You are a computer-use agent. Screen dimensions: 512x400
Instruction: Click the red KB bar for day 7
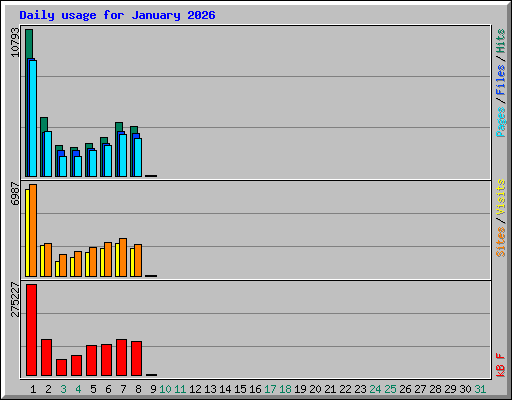[121, 357]
